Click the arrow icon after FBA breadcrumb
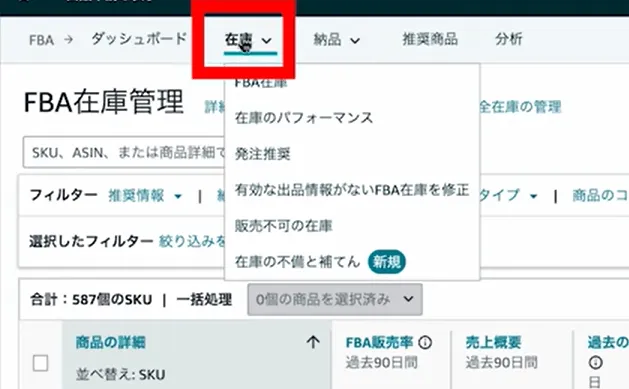The width and height of the screenshot is (629, 389). click(x=69, y=40)
